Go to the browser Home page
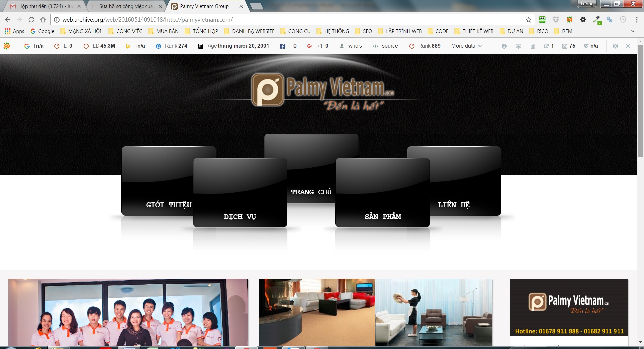This screenshot has height=349, width=644. point(43,20)
